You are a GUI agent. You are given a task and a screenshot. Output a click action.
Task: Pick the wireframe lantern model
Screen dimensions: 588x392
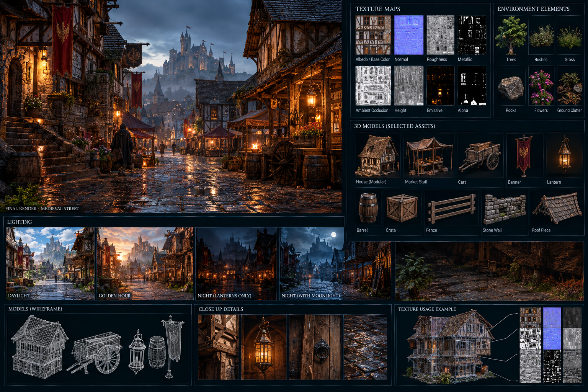coord(137,352)
